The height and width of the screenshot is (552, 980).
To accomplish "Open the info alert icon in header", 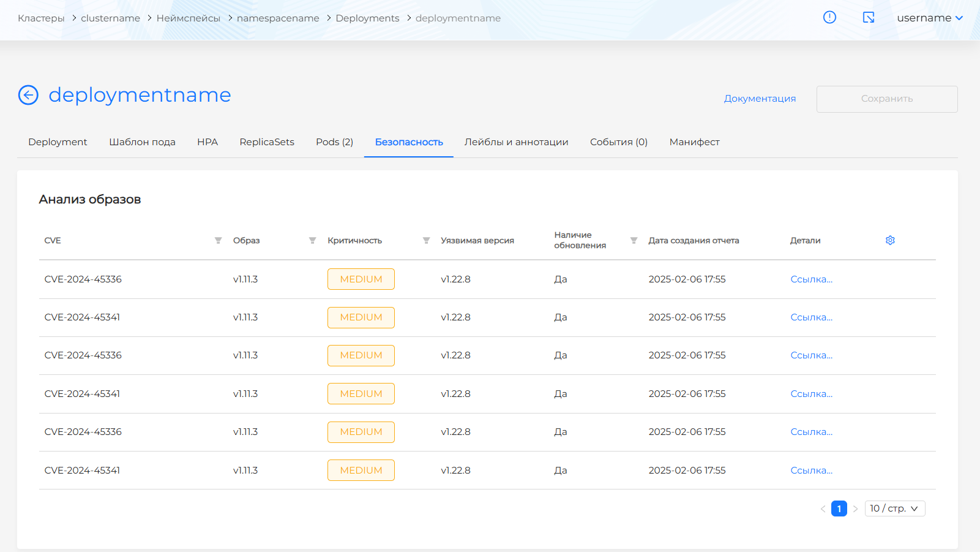I will [x=829, y=17].
